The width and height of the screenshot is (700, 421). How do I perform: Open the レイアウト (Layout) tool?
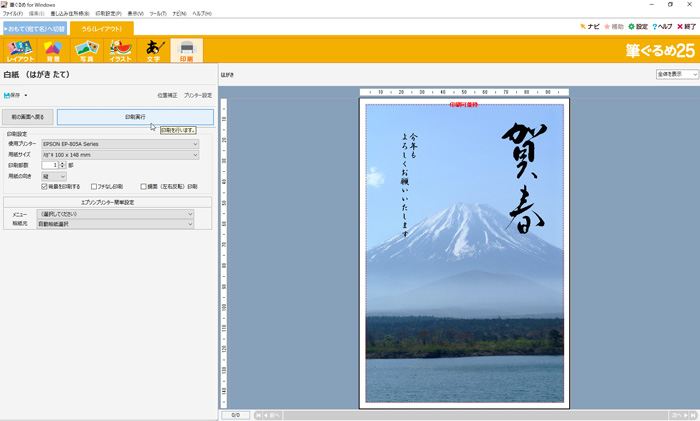tap(20, 50)
